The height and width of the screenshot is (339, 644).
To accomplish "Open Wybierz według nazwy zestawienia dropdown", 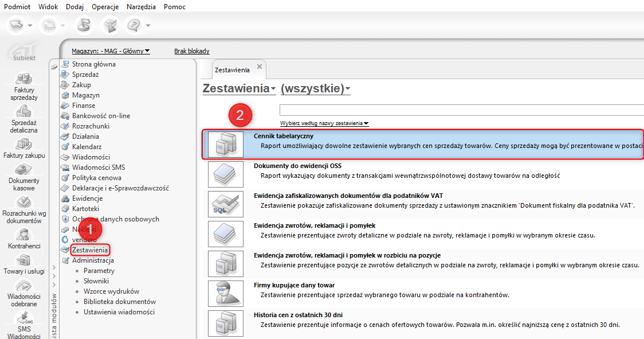I will pyautogui.click(x=324, y=123).
